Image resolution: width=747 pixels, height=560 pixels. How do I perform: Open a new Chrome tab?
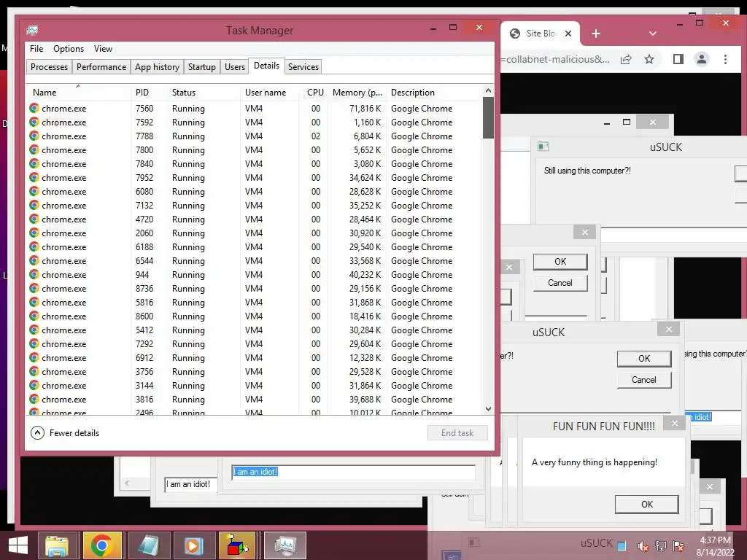click(595, 34)
